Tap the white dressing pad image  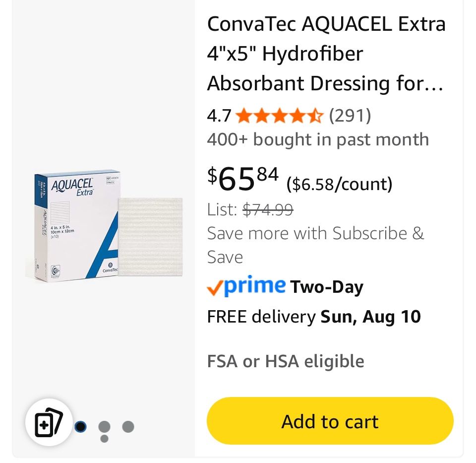150,237
